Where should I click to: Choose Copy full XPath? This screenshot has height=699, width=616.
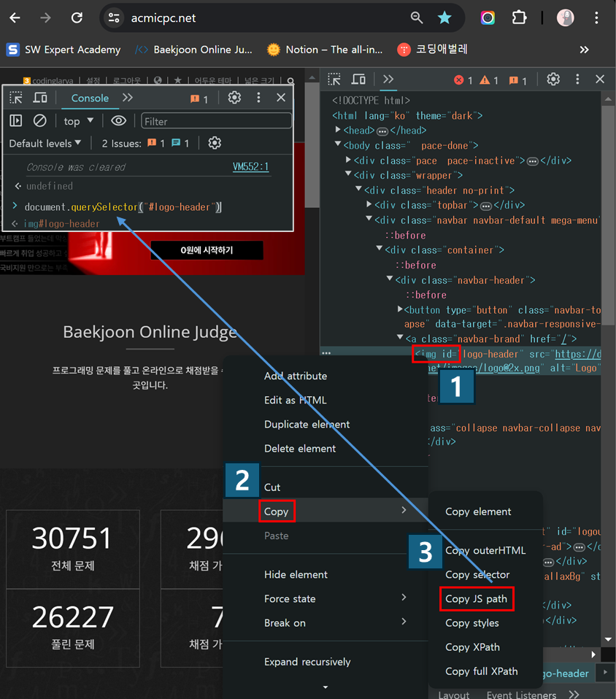(x=481, y=671)
